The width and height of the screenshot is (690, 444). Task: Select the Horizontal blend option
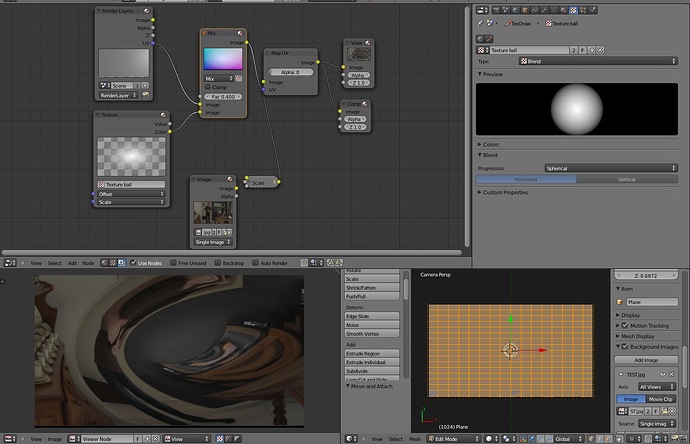click(x=526, y=179)
